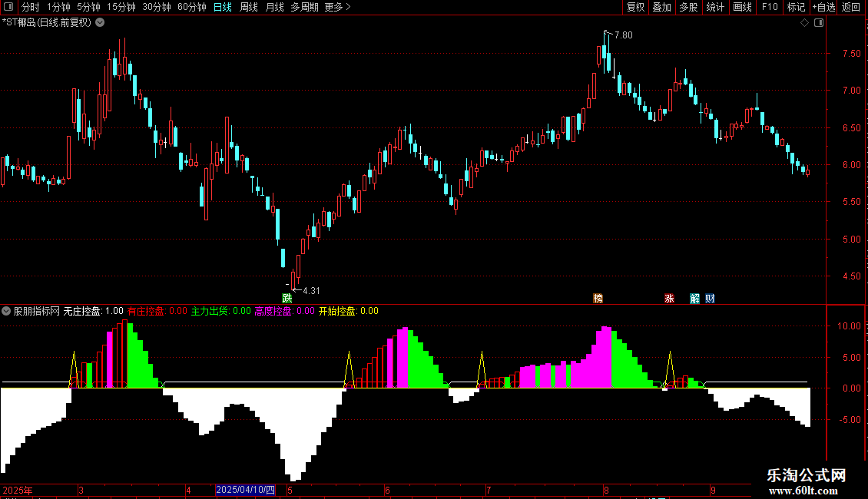The width and height of the screenshot is (868, 499).
Task: Toggle the right sidebar panel icon
Action: (x=819, y=23)
